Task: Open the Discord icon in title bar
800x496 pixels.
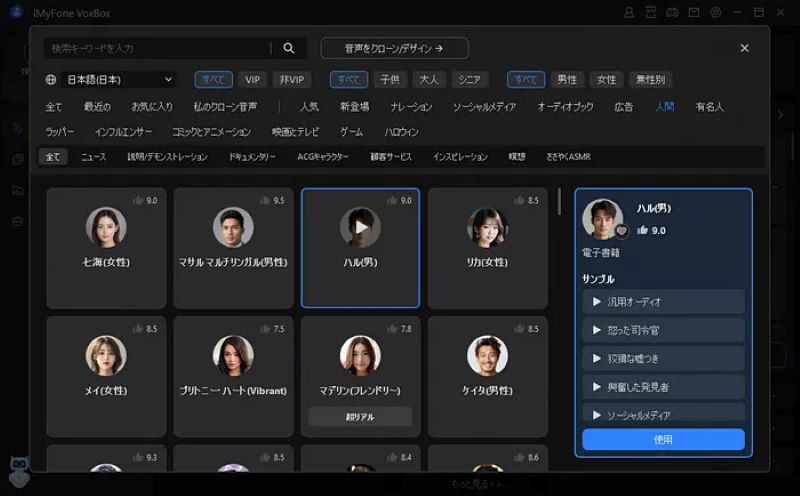Action: (x=672, y=13)
